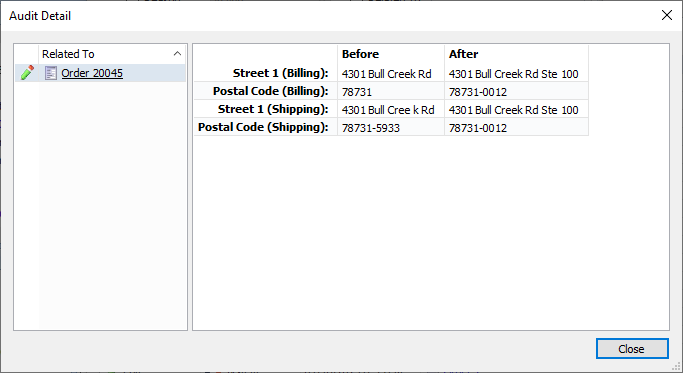The width and height of the screenshot is (683, 373).
Task: Click the before value 4301 Bull Creek Rd for billing
Action: coord(386,74)
